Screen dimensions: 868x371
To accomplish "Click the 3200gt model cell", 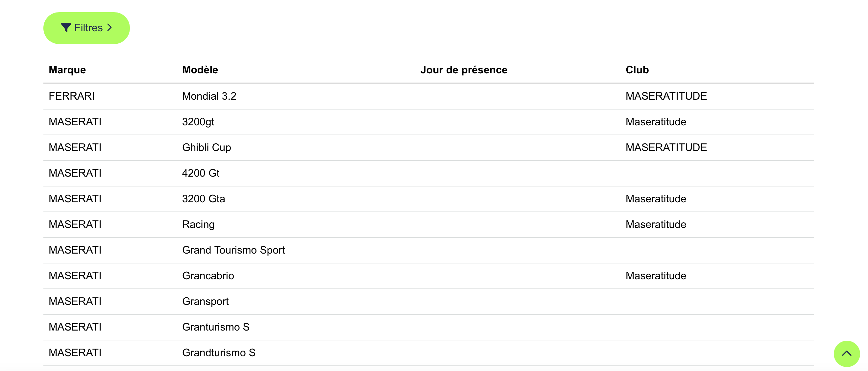I will click(x=198, y=122).
